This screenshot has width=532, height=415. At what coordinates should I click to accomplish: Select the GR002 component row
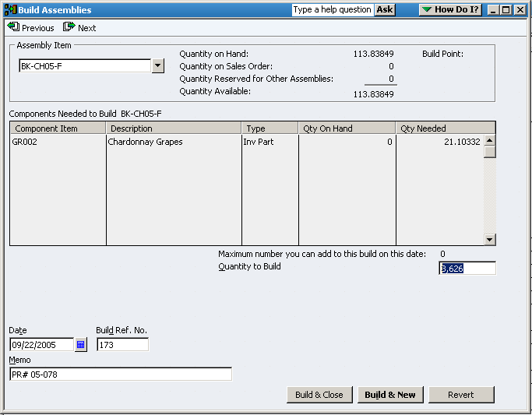57,142
